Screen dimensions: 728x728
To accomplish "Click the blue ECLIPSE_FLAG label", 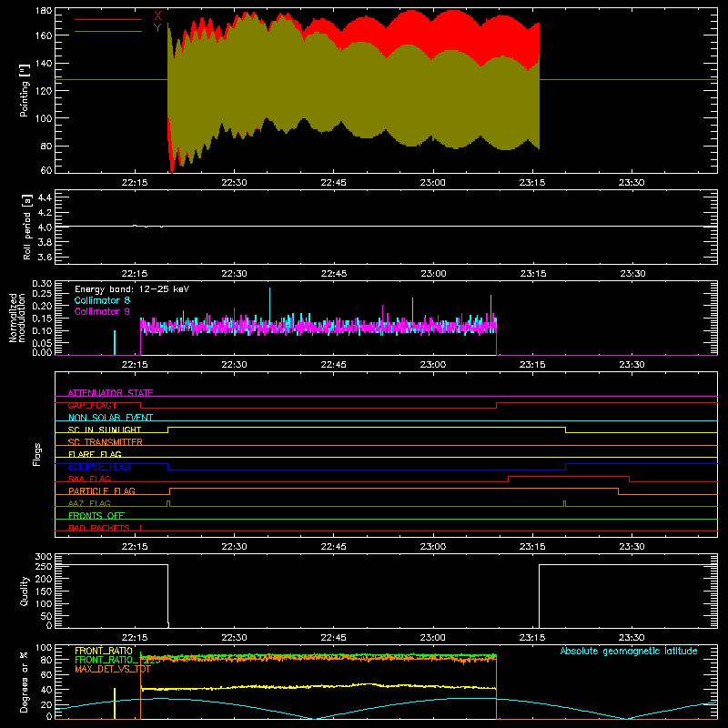I will tap(99, 467).
